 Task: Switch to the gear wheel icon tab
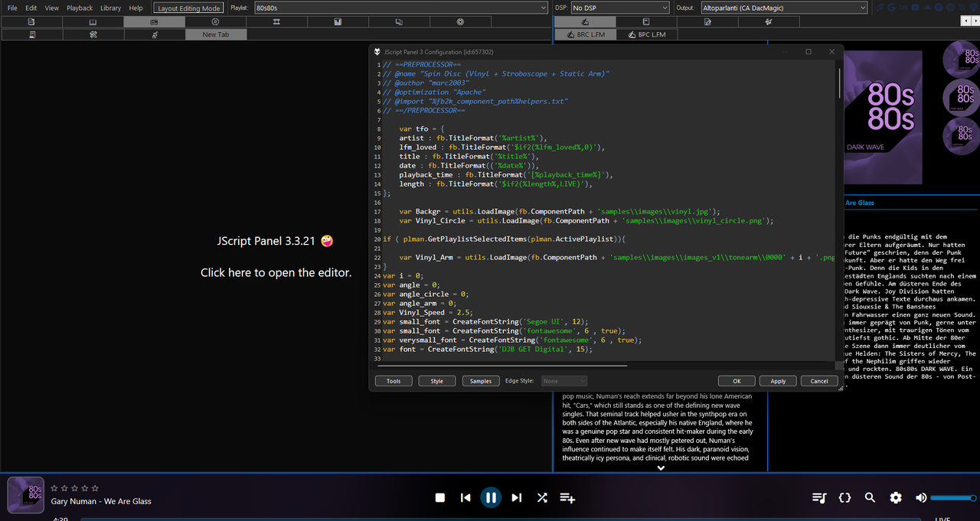(x=460, y=22)
